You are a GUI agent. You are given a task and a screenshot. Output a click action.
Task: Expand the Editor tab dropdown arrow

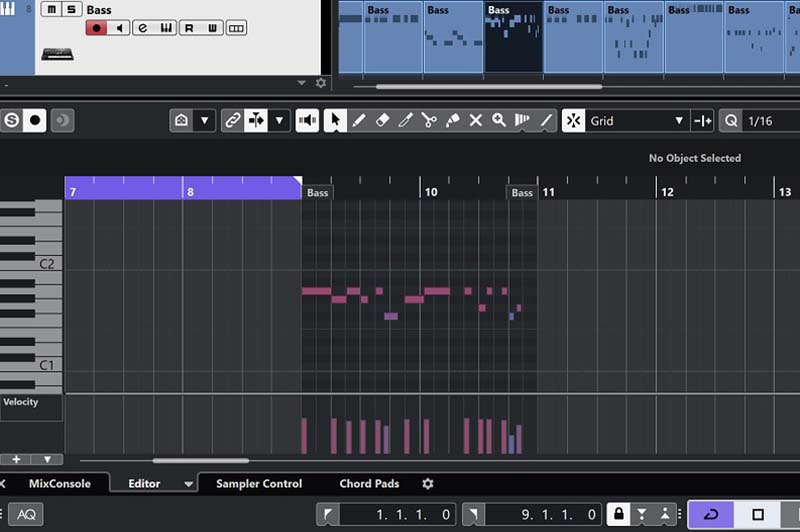pyautogui.click(x=188, y=484)
